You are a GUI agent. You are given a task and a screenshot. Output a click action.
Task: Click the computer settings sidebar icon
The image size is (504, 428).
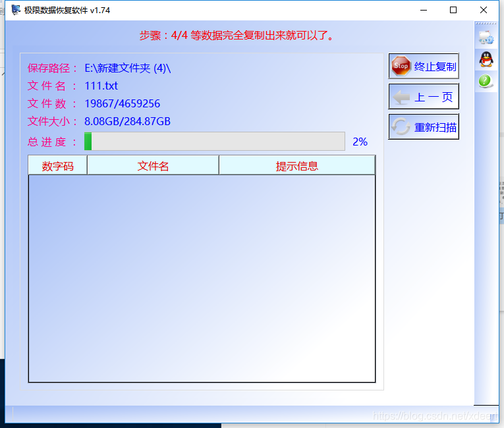tap(486, 38)
